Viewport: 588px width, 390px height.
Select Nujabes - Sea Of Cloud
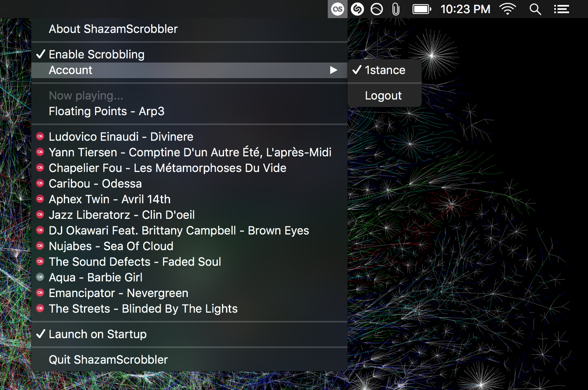coord(189,246)
